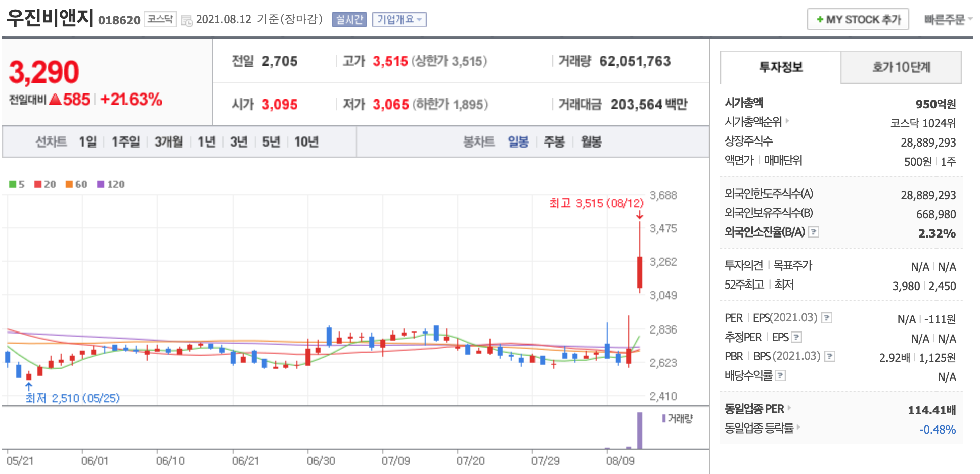Image resolution: width=980 pixels, height=474 pixels.
Task: Open the help icon next to PER EPS(2021.03)
Action: 827,318
